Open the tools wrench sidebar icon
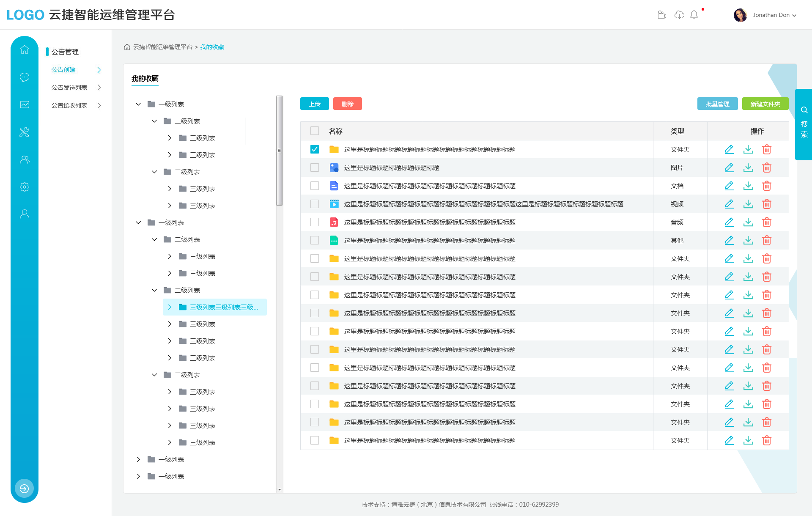812x516 pixels. (x=25, y=132)
